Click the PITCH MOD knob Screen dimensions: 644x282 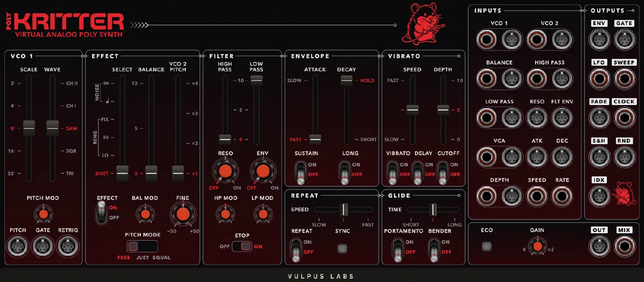(x=43, y=214)
